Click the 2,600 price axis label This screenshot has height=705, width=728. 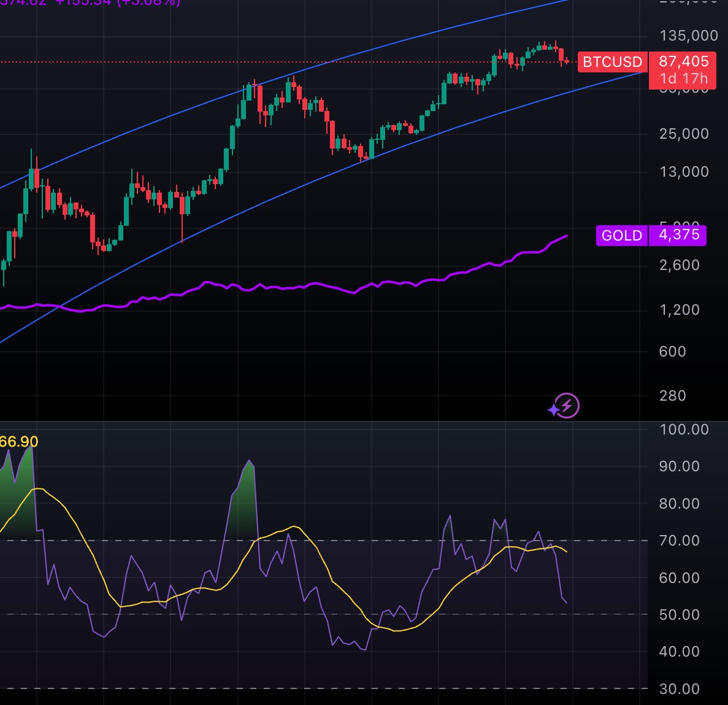(680, 265)
